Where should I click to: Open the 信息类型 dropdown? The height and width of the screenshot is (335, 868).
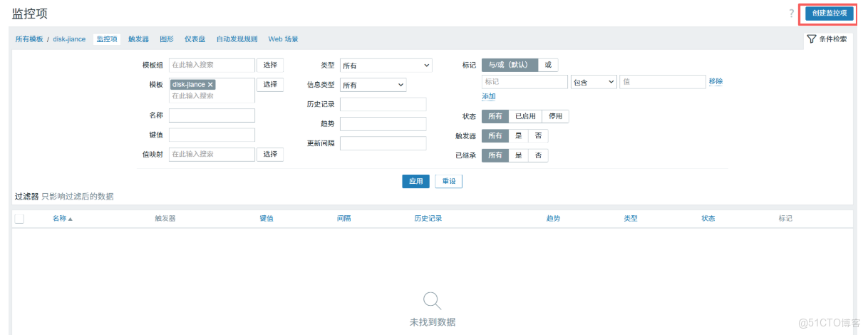[373, 85]
